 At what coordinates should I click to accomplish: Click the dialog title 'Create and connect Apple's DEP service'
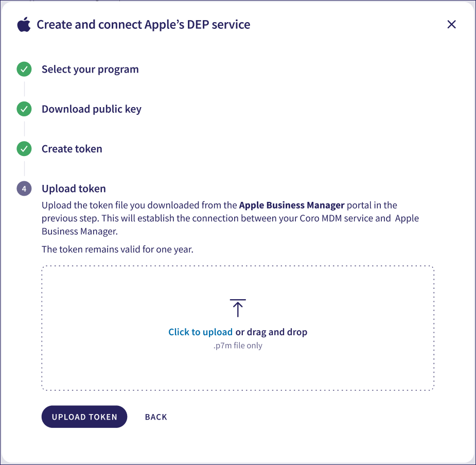[x=143, y=24]
